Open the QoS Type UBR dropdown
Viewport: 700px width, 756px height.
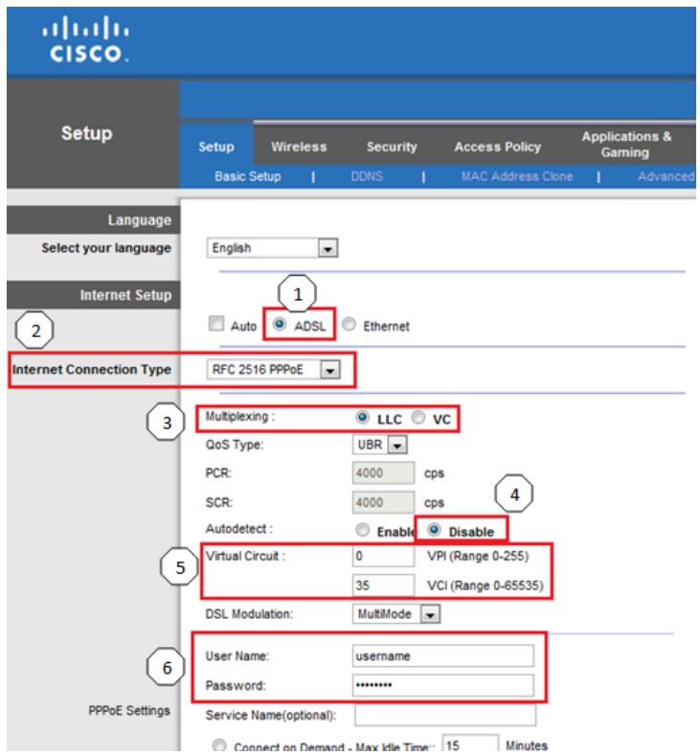pyautogui.click(x=379, y=445)
